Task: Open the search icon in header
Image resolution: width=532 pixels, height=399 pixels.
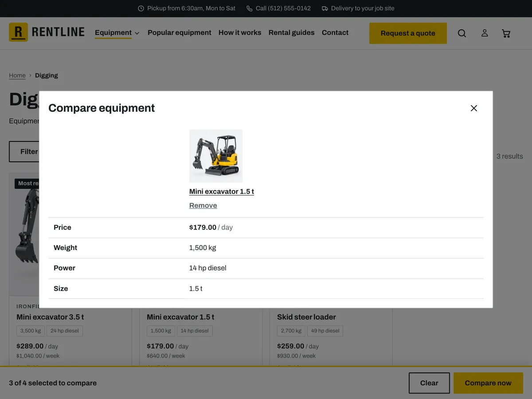Action: click(x=462, y=33)
